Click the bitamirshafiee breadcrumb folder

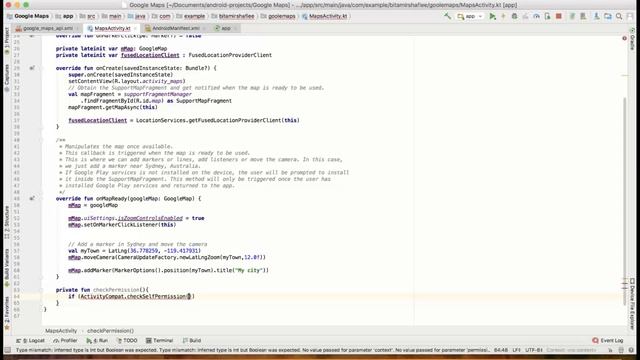coord(233,16)
